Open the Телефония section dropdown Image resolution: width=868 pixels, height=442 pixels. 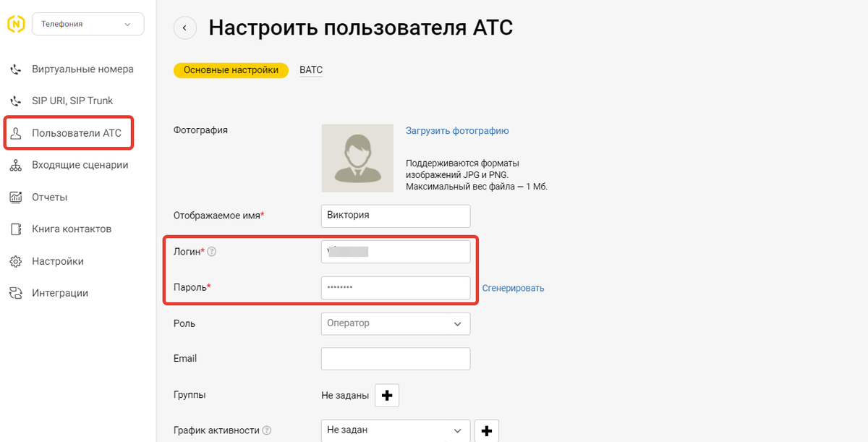(x=88, y=24)
